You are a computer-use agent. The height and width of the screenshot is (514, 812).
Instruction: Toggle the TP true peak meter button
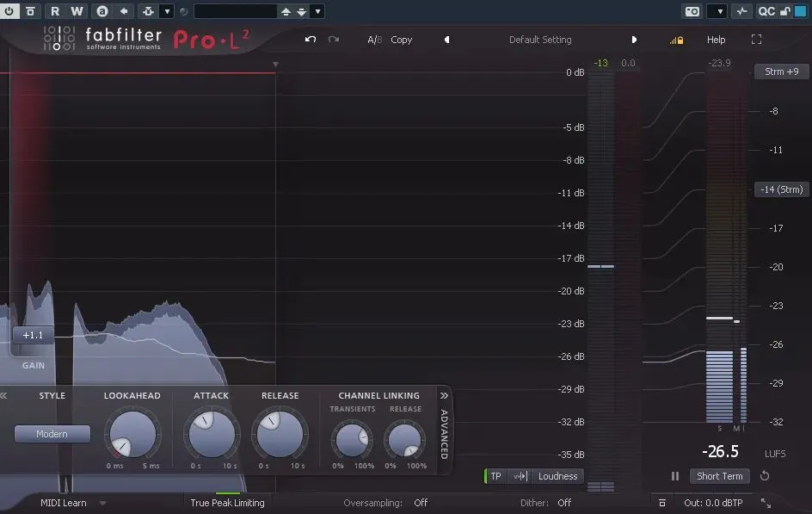click(495, 476)
